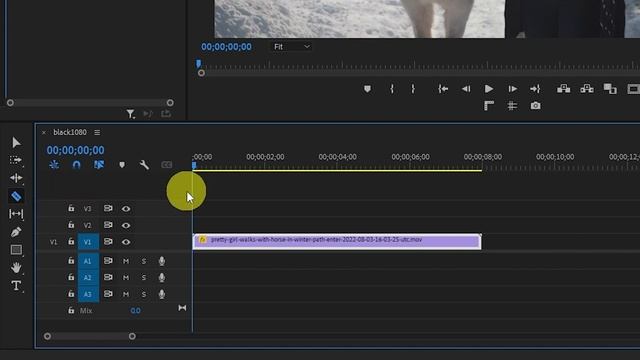
Task: Click Program Monitor timecode 00;00;00;00
Action: [226, 47]
